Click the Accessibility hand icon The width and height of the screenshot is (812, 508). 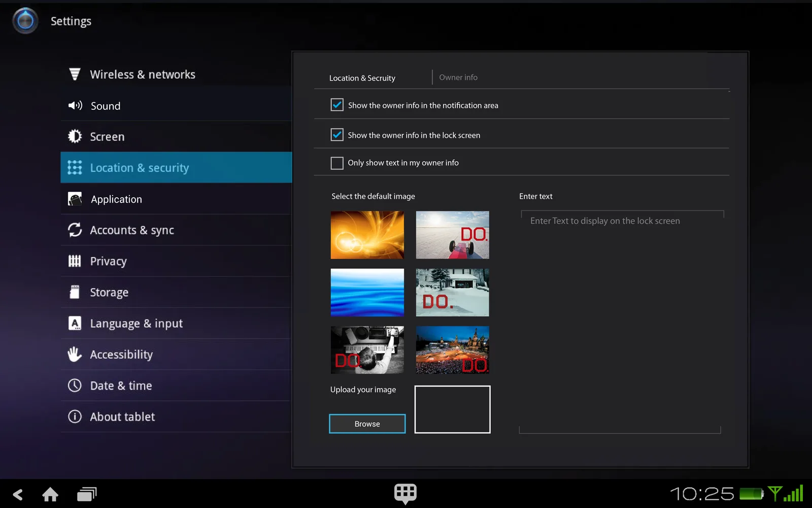pos(75,354)
